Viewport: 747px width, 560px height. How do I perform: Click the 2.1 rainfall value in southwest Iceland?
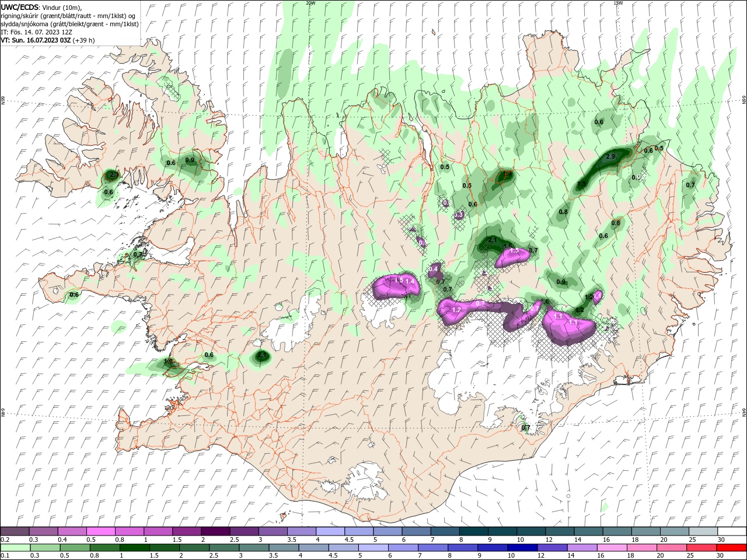tap(262, 355)
